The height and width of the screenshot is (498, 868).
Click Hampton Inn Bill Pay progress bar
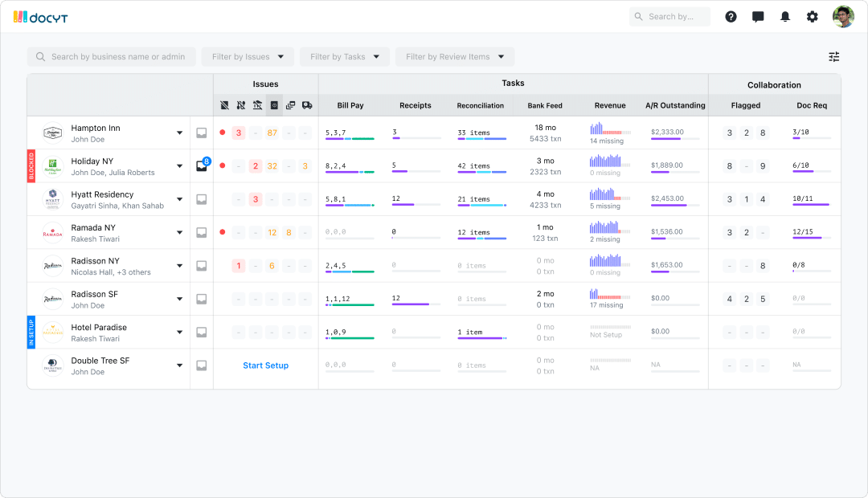point(350,139)
